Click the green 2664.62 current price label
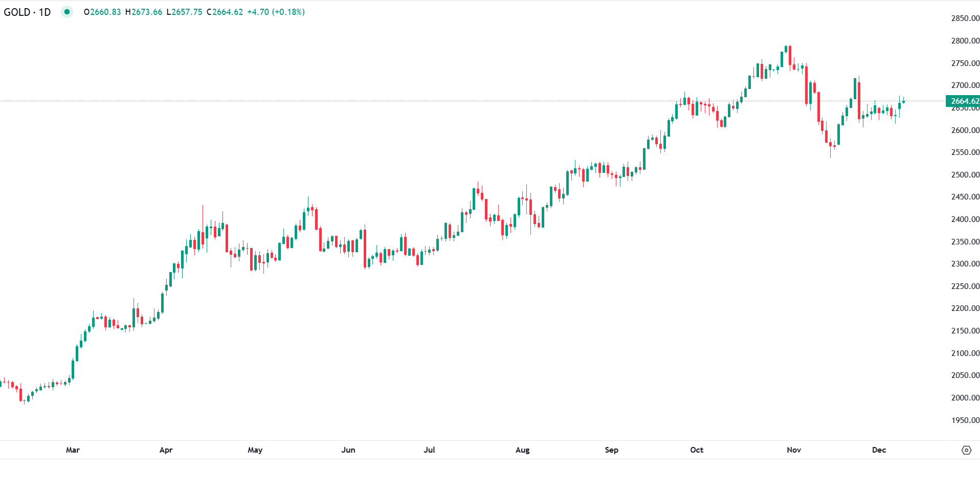980x492 pixels. point(964,101)
